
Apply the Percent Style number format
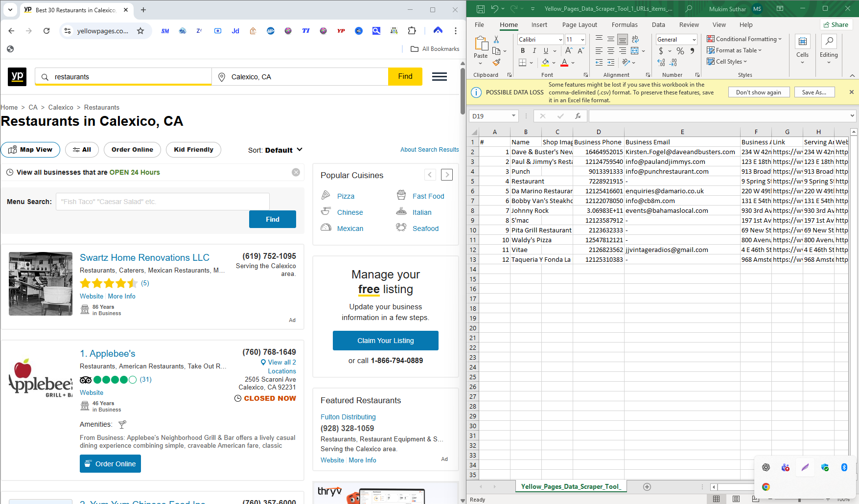coord(680,50)
